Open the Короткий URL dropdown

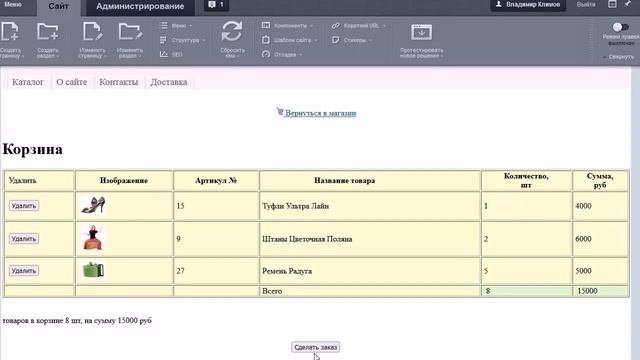pos(364,26)
